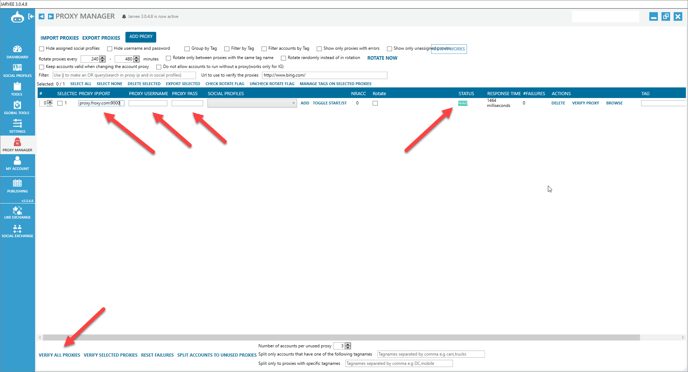Open the Settings sidebar icon
The image size is (688, 372).
(17, 126)
